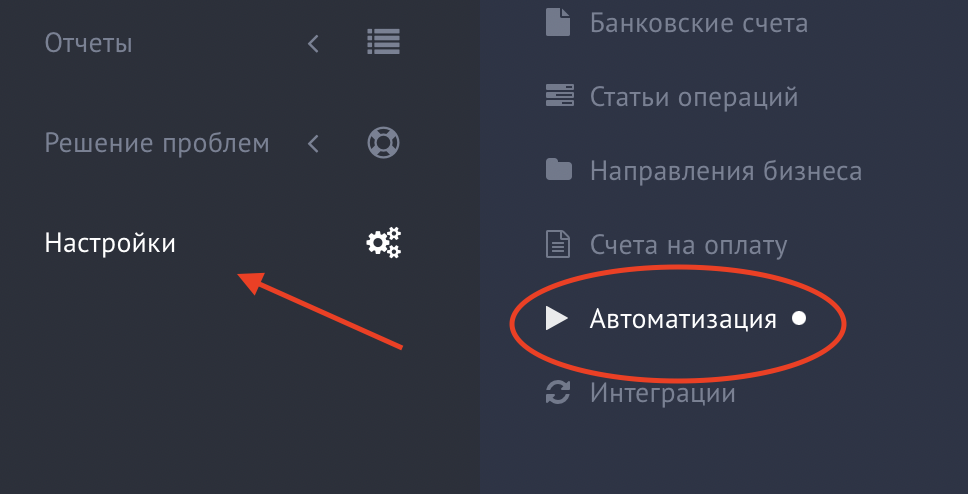Open Статьи операций settings page
968x494 pixels.
point(694,97)
